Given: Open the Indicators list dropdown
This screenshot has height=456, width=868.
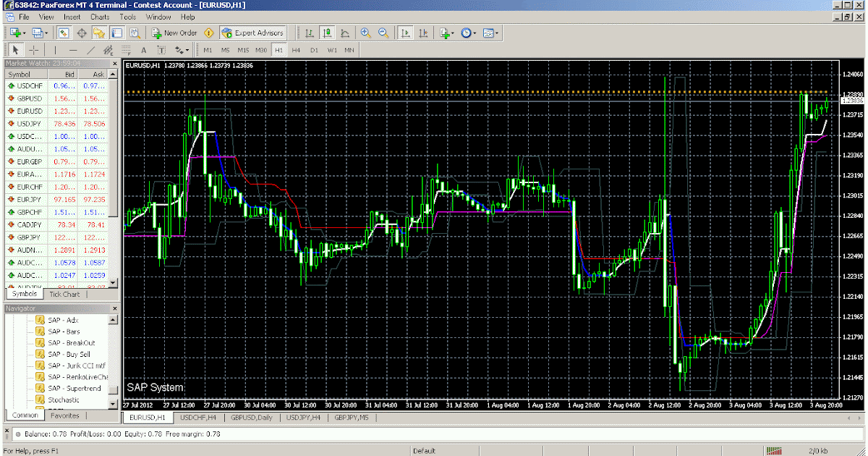Looking at the screenshot, I should (x=446, y=33).
